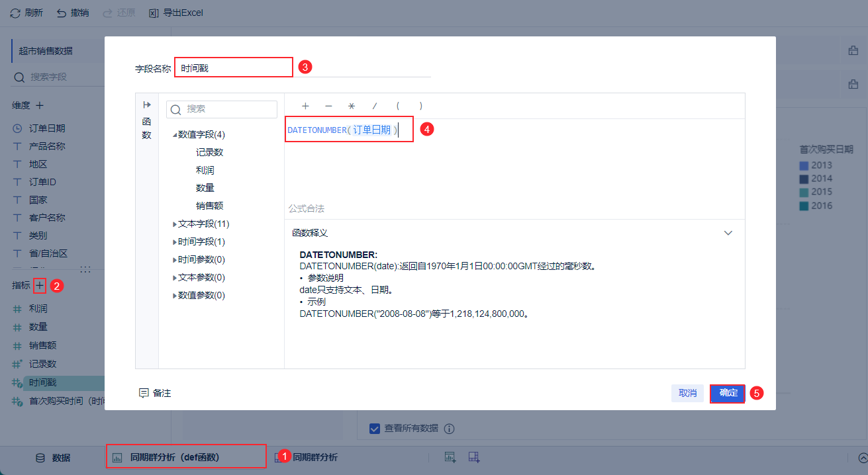Click the 2013 legend color swatch

[804, 165]
